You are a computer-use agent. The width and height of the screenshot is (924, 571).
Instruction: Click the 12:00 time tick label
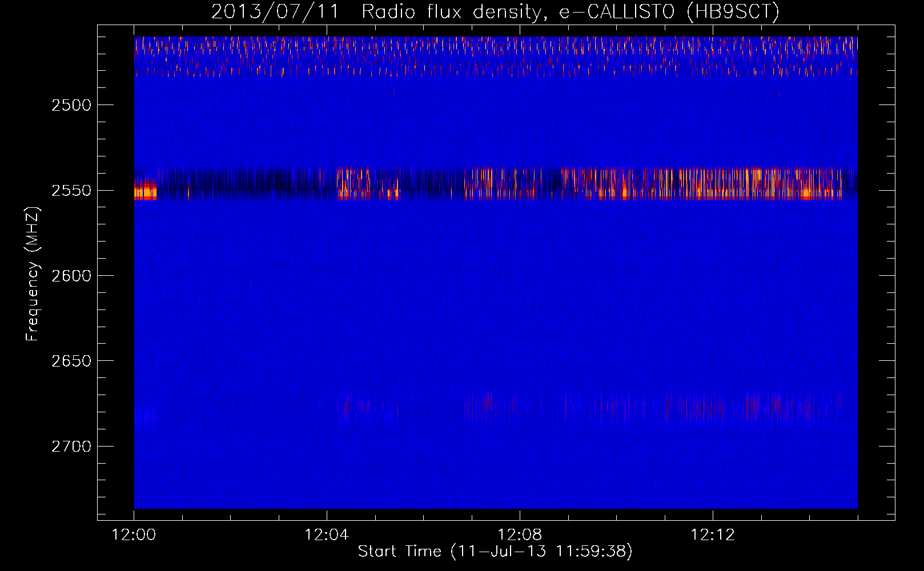[134, 535]
